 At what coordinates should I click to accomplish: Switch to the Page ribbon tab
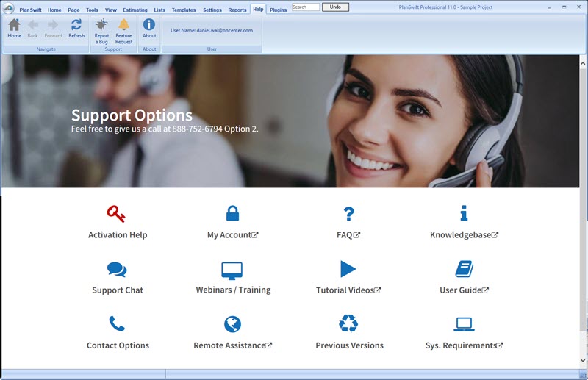pos(73,10)
